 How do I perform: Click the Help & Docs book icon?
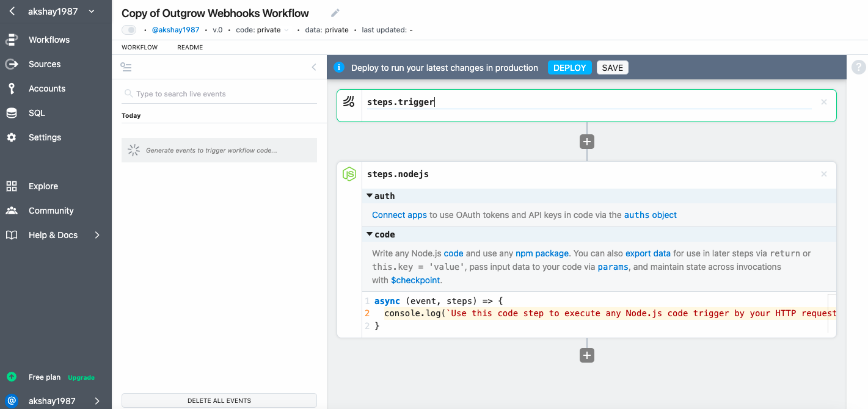pos(12,235)
